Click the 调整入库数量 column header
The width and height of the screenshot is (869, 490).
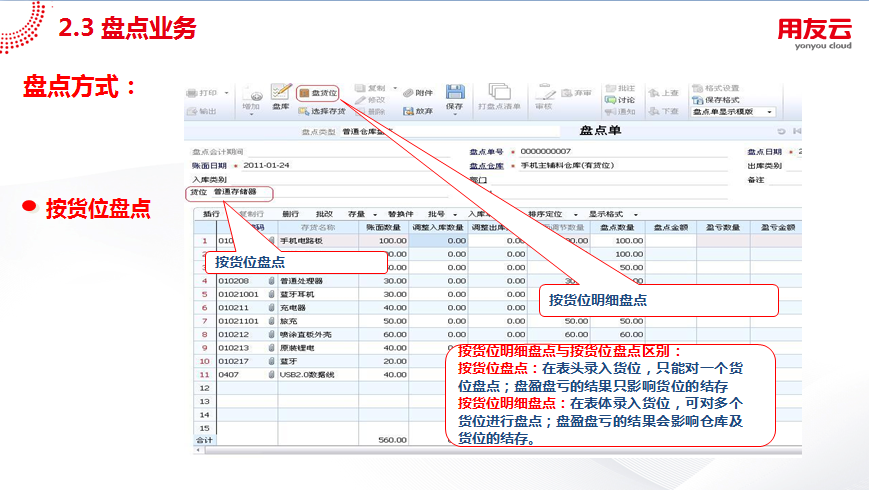[438, 227]
